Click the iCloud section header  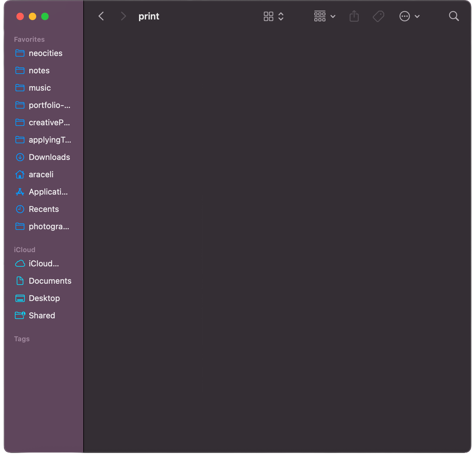pyautogui.click(x=24, y=250)
